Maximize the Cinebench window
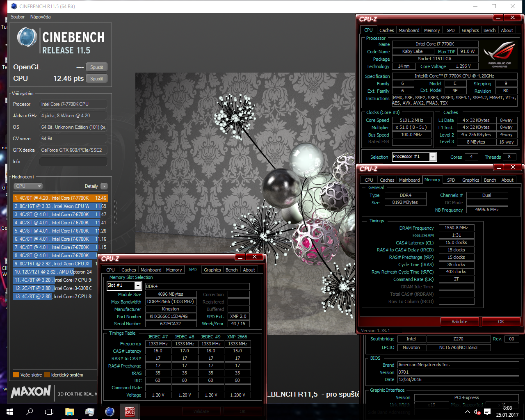This screenshot has width=525, height=420. pyautogui.click(x=494, y=6)
